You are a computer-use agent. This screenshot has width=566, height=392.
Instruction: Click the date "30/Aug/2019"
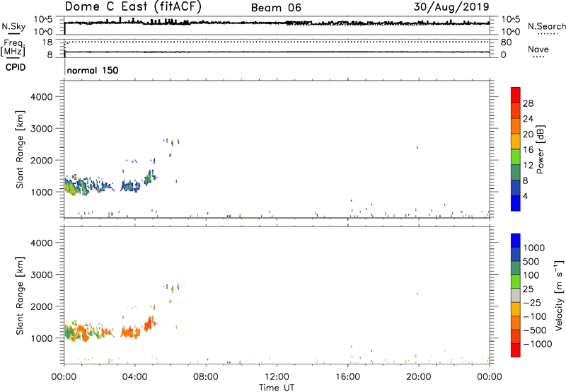click(x=451, y=6)
